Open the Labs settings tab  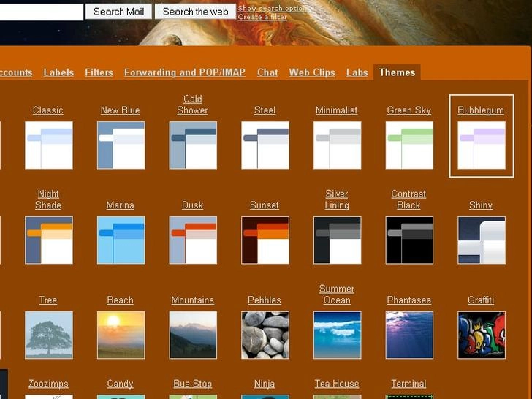357,72
